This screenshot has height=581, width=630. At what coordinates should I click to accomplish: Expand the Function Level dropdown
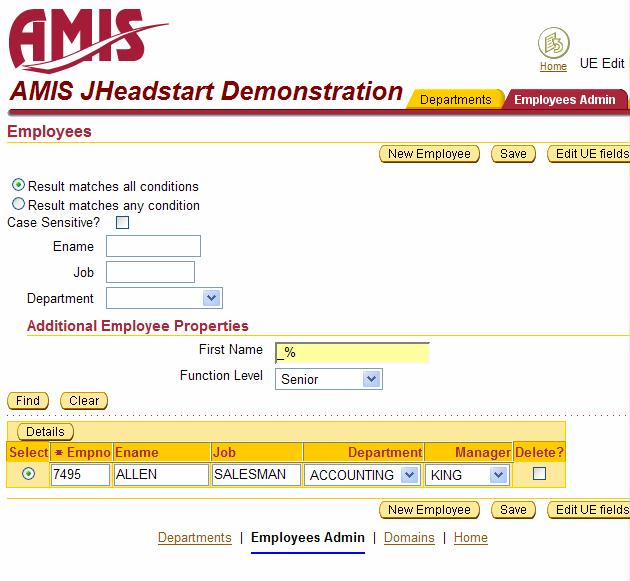pyautogui.click(x=371, y=379)
